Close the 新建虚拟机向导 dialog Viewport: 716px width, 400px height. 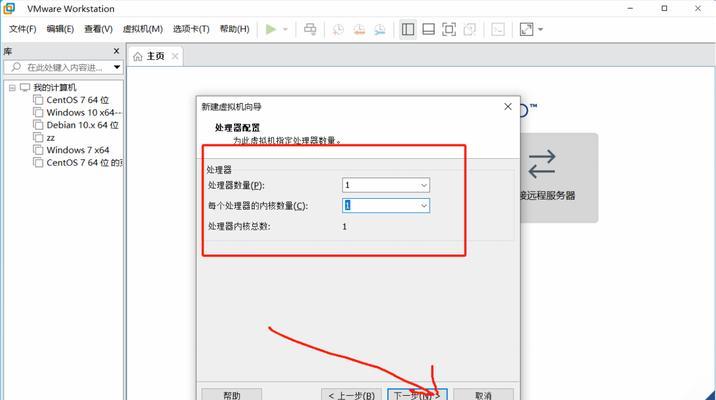508,106
